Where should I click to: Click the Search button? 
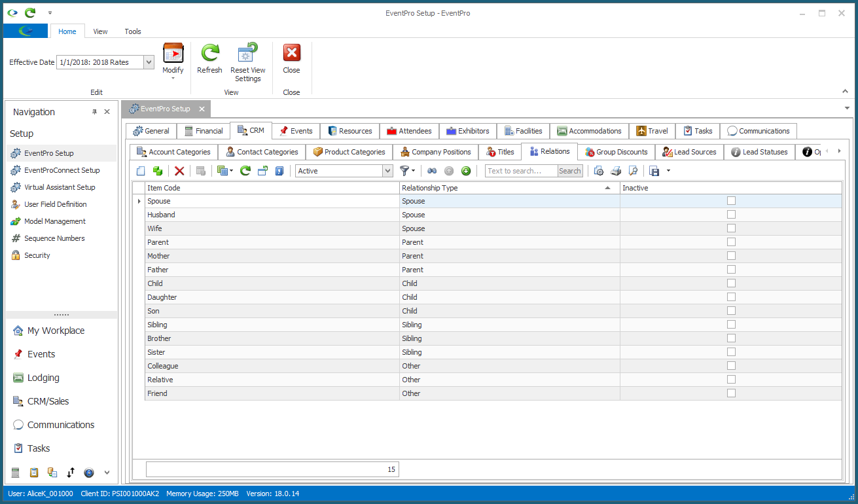[x=569, y=171]
